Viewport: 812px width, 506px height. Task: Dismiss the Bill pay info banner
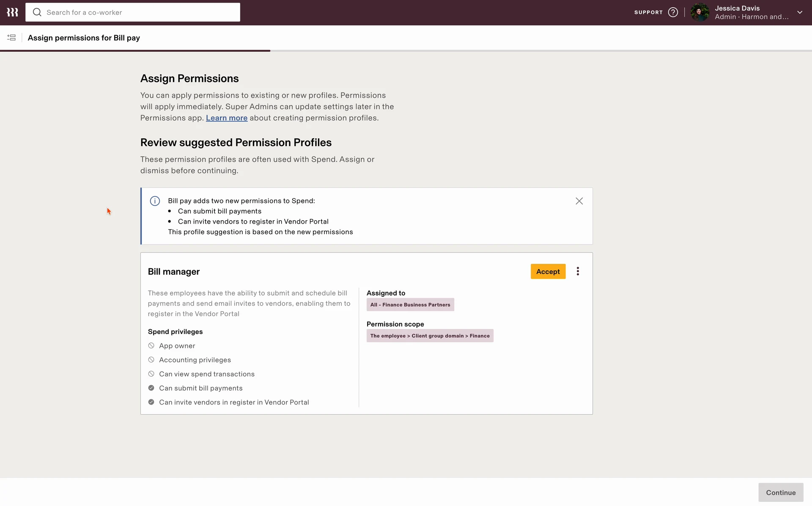coord(579,201)
